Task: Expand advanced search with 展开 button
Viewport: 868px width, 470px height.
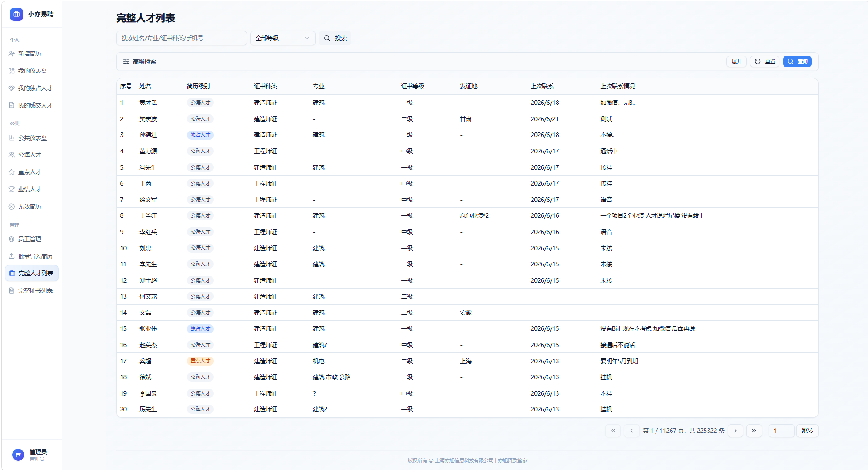Action: click(x=736, y=61)
